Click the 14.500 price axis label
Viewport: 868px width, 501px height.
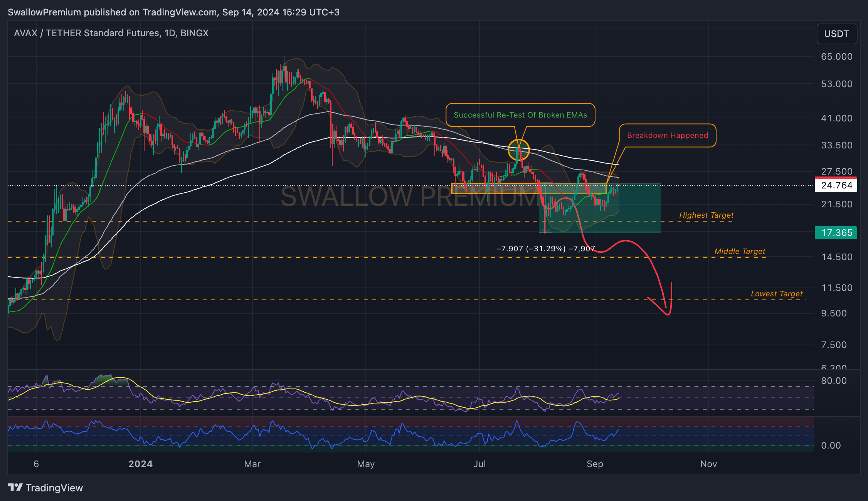click(x=837, y=257)
